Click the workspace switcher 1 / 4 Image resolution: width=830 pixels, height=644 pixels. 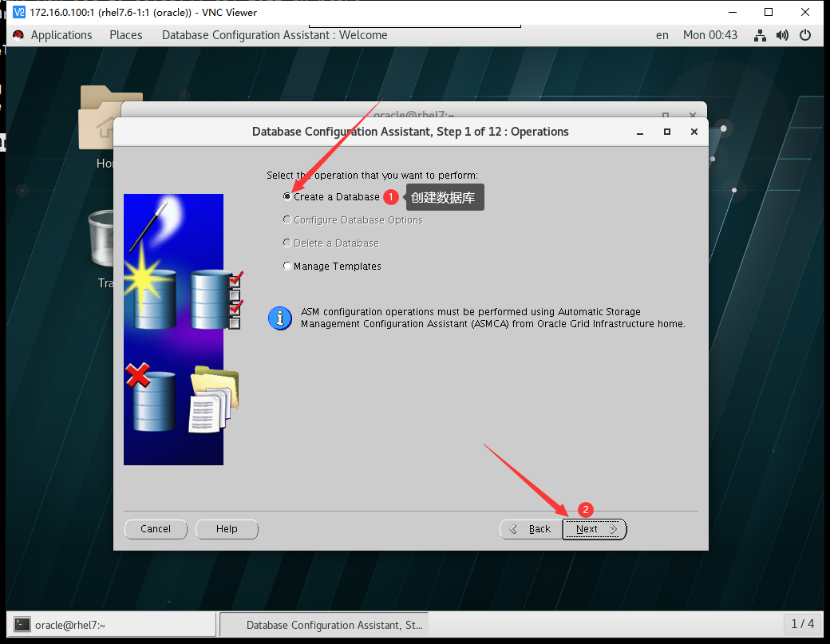pyautogui.click(x=803, y=624)
